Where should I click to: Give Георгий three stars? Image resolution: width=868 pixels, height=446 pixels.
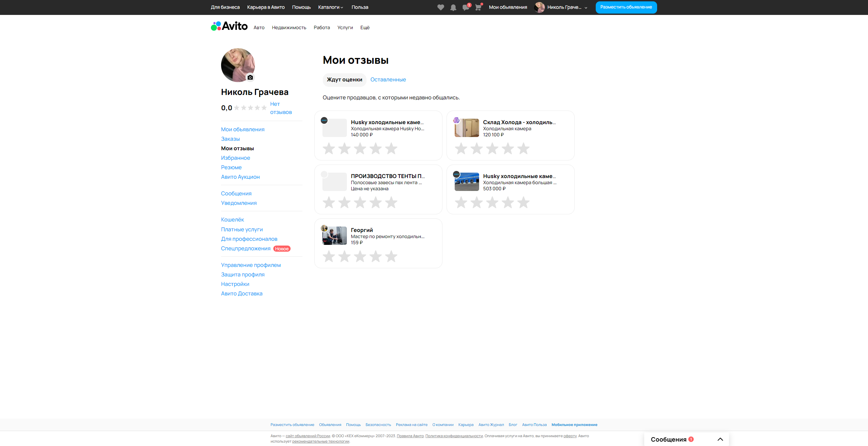coord(360,256)
